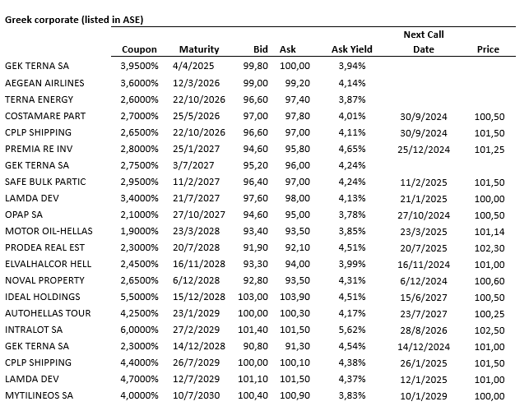Click the next call date 25/12/2024

pyautogui.click(x=423, y=149)
